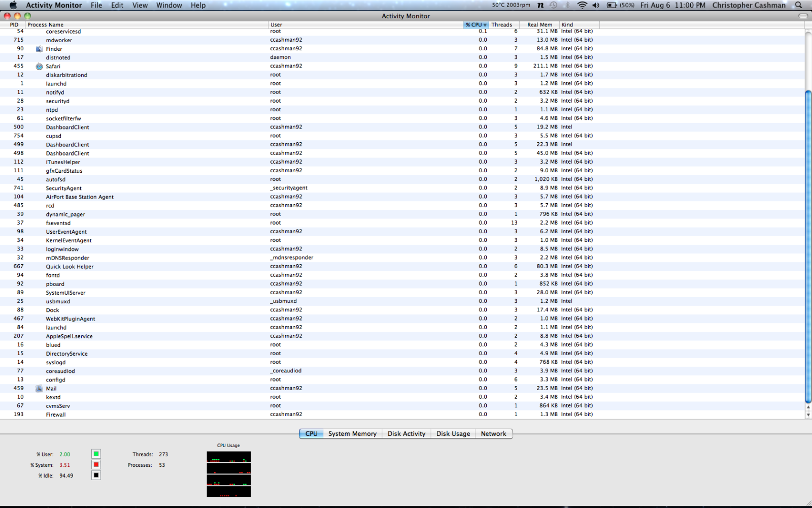Click the temperature and fan speed readout

[511, 5]
